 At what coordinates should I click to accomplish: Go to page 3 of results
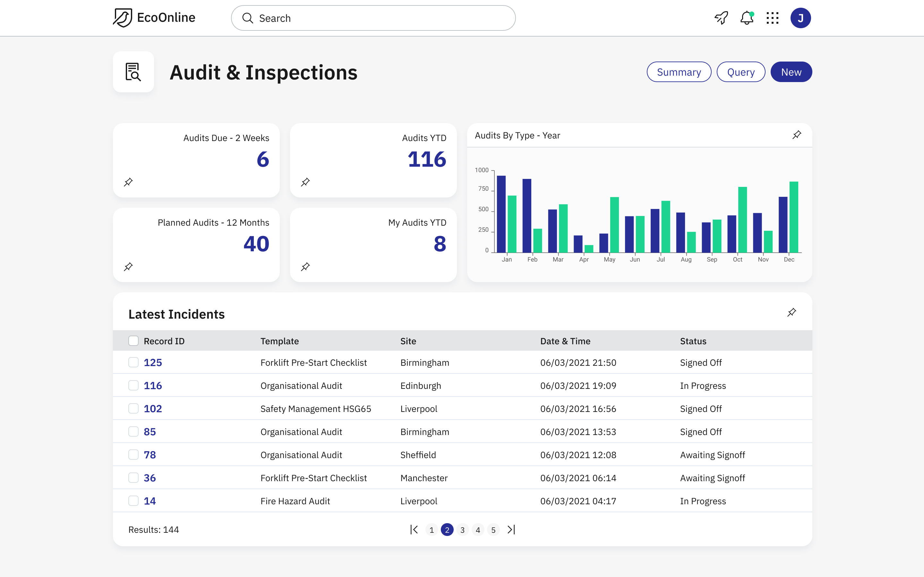pyautogui.click(x=462, y=530)
